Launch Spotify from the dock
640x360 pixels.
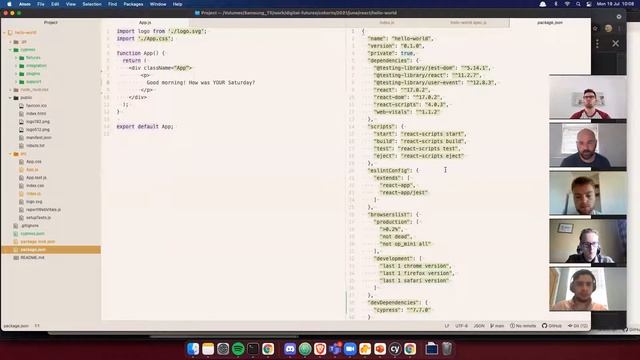[x=238, y=349]
